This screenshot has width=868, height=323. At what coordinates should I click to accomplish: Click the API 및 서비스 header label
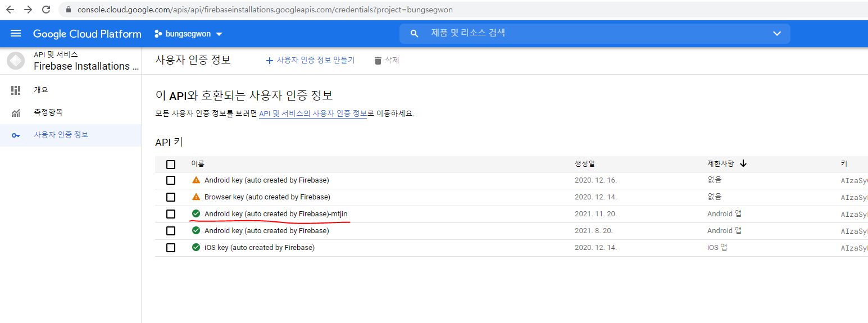click(x=56, y=54)
